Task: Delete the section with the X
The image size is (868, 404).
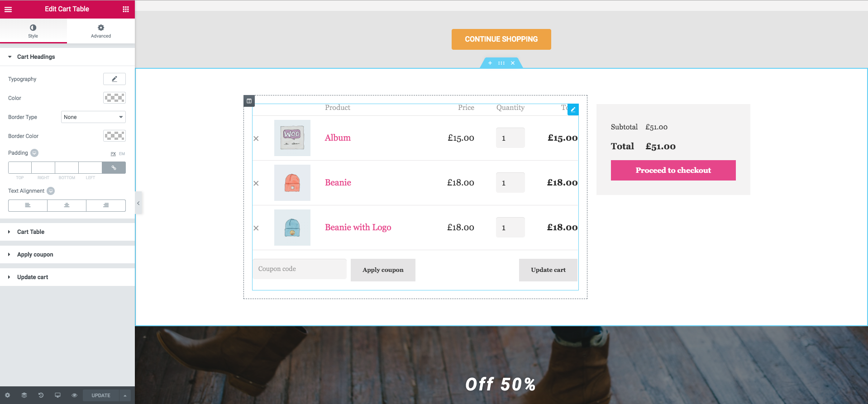Action: [x=513, y=63]
